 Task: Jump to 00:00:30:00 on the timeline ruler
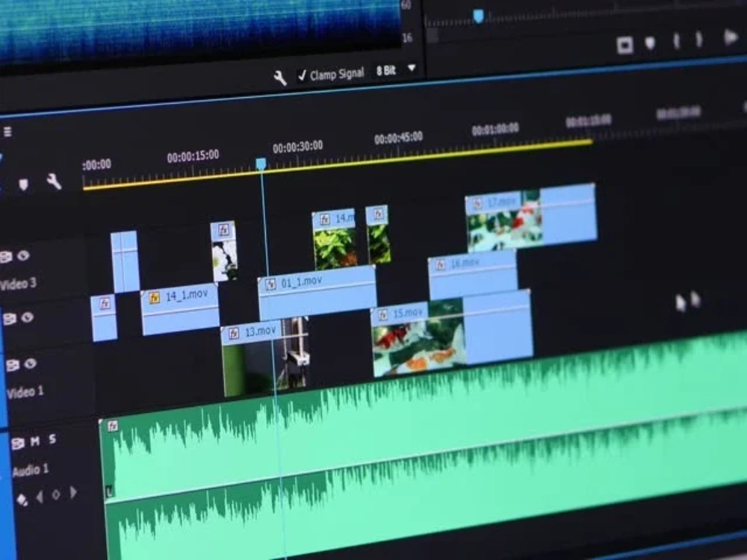298,146
